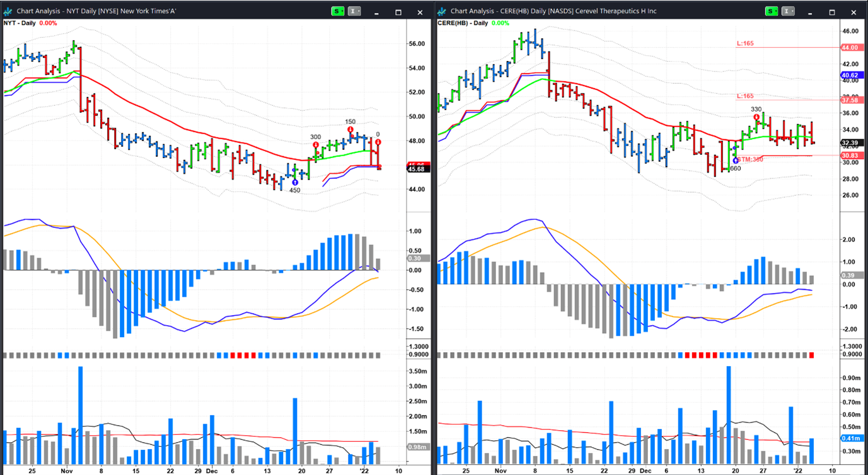
Task: Click gray I interval link in NYT chart
Action: (354, 11)
